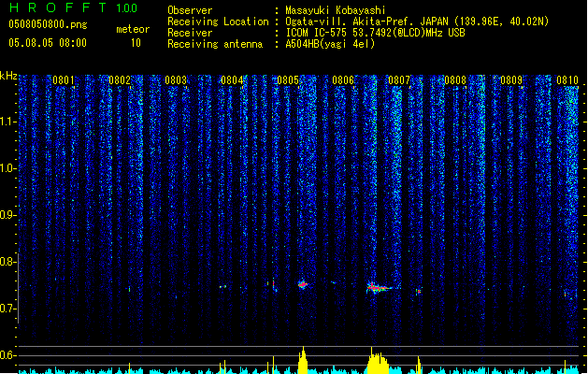
Task: Click the Receiving Location label
Action: click(218, 22)
